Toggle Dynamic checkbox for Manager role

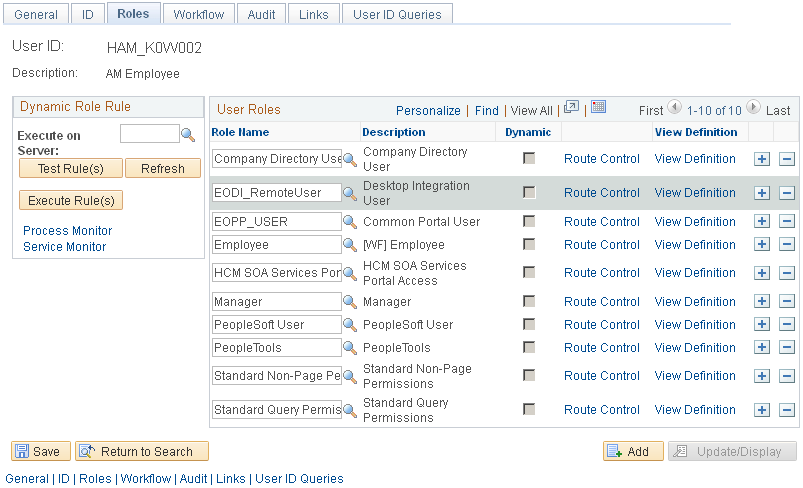tap(529, 301)
